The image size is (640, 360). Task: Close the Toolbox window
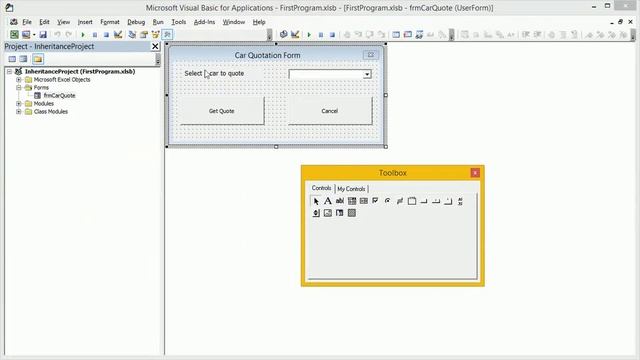tap(475, 173)
